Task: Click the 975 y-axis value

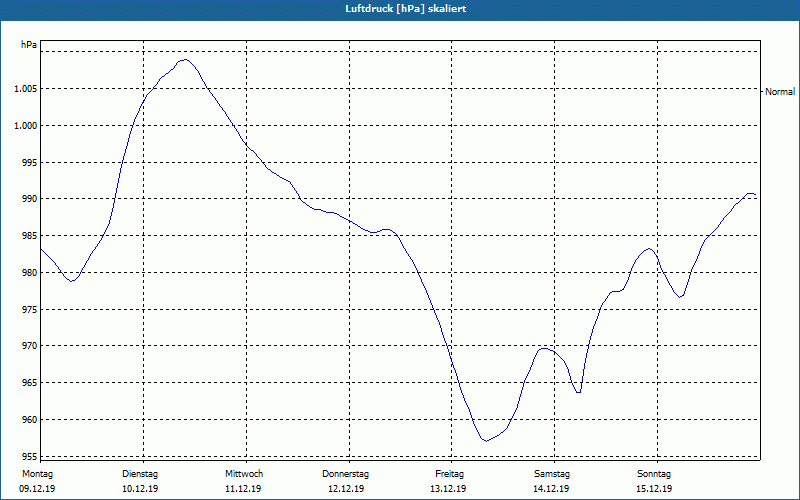Action: [x=30, y=309]
